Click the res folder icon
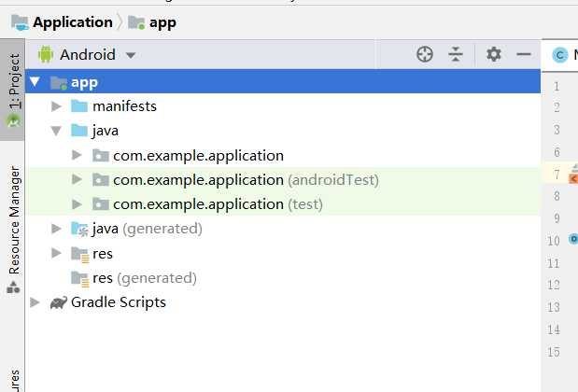 [79, 254]
